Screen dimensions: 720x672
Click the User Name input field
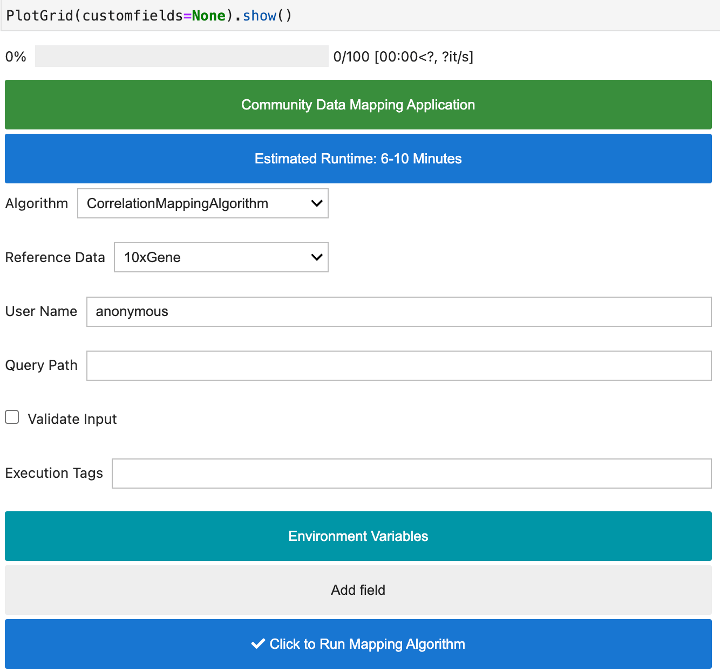click(x=399, y=311)
